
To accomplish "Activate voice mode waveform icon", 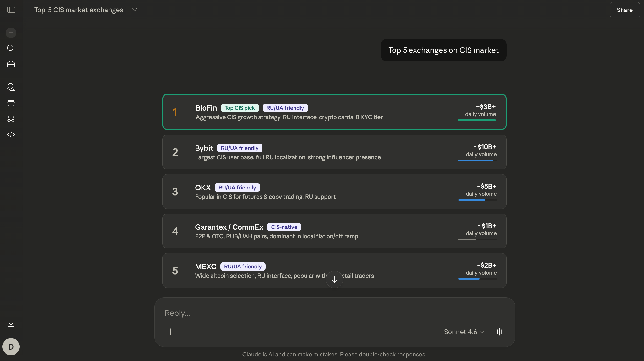I will point(500,332).
